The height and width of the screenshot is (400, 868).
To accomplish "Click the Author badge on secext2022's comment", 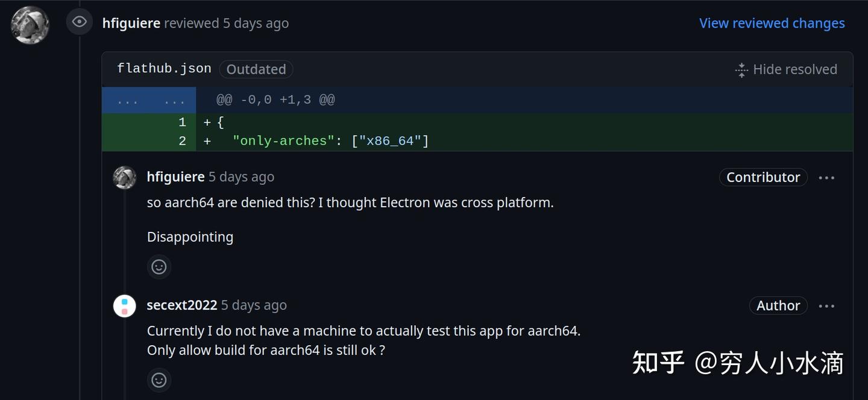I will coord(778,305).
